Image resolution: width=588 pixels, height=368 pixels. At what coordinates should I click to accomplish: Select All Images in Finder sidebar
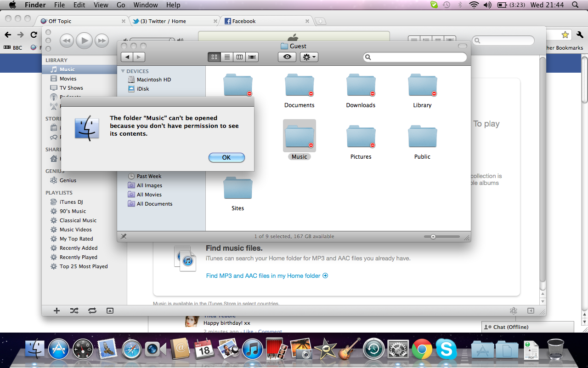(145, 185)
